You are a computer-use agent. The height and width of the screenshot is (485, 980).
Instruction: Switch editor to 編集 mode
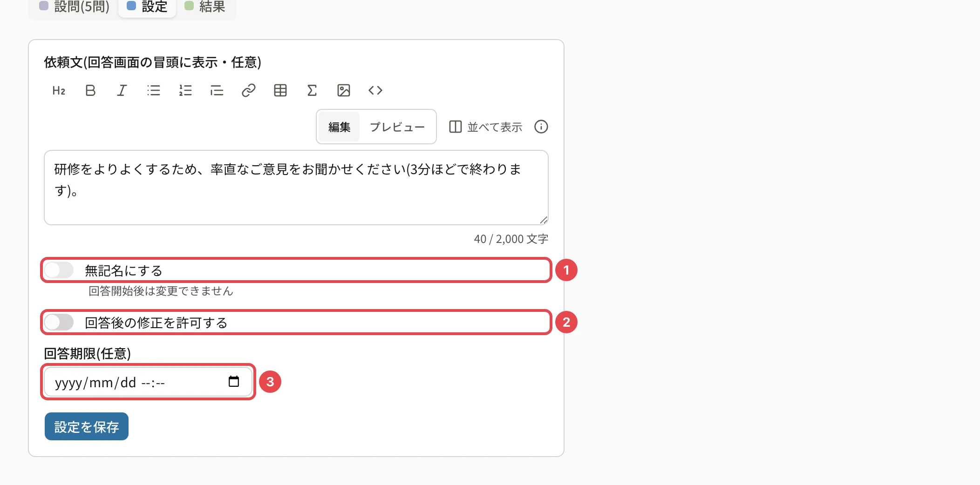click(x=339, y=127)
